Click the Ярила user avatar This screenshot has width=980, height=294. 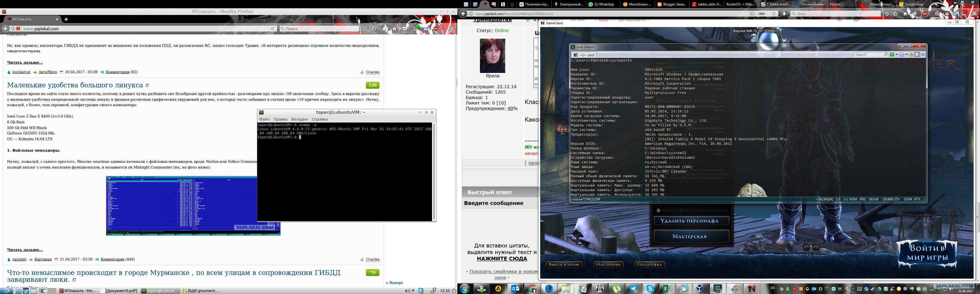[x=492, y=56]
